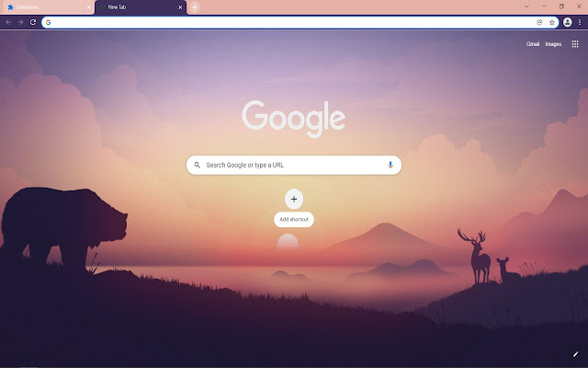Image resolution: width=588 pixels, height=368 pixels.
Task: Customize this page with the pencil icon
Action: click(x=576, y=354)
